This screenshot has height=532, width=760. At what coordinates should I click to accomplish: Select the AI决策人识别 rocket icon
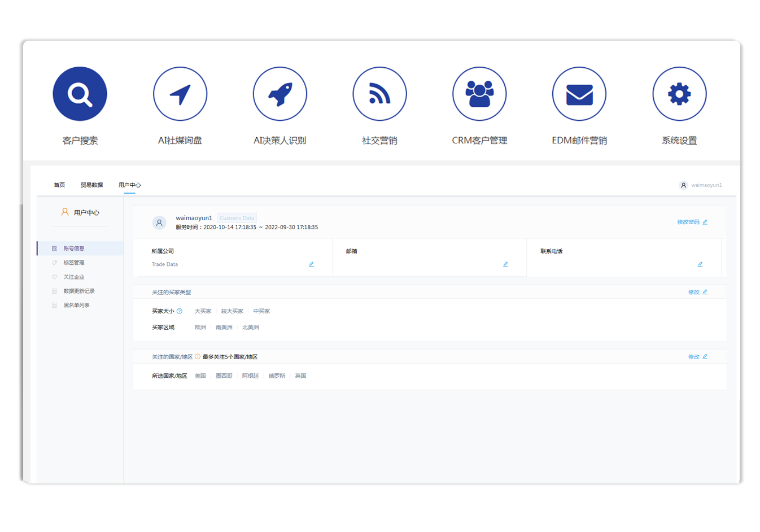(280, 94)
